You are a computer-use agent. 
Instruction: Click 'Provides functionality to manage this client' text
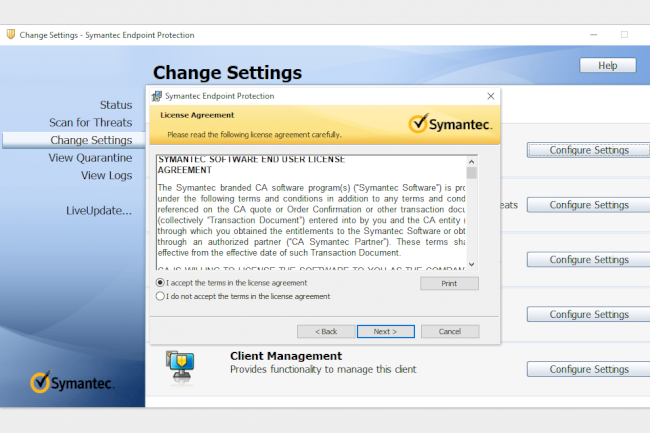[323, 369]
